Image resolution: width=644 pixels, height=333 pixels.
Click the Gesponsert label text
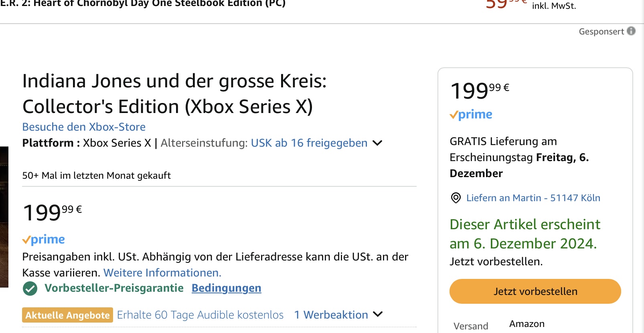click(601, 32)
